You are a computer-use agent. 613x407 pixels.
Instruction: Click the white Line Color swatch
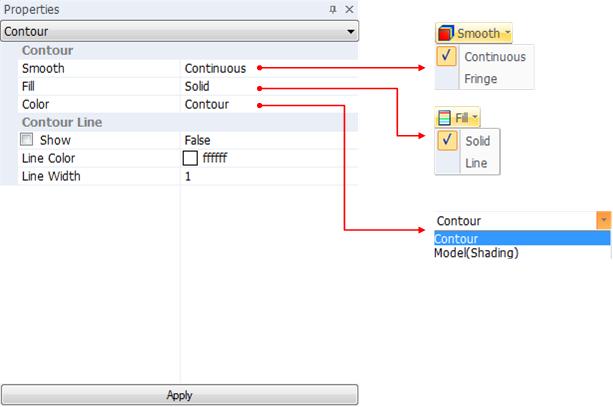190,158
